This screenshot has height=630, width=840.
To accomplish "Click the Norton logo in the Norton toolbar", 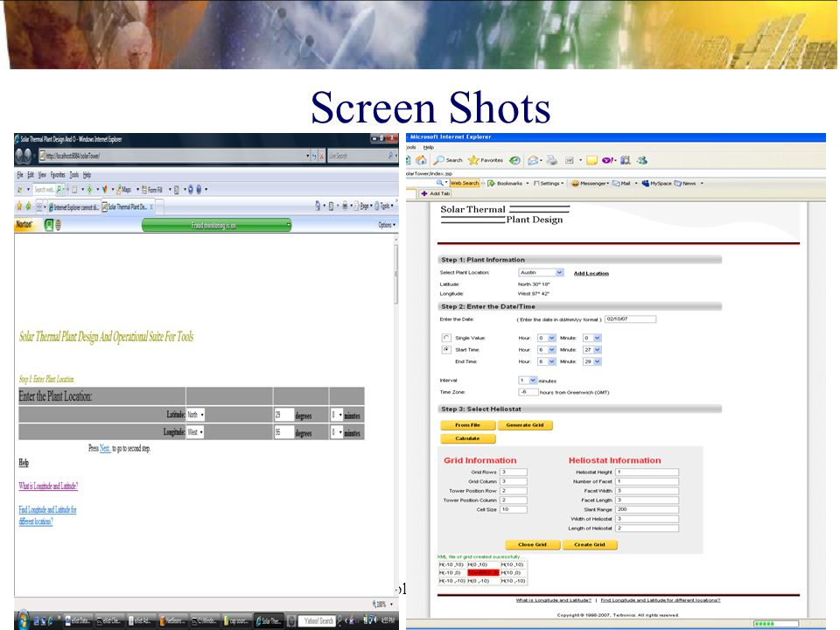I will point(24,225).
